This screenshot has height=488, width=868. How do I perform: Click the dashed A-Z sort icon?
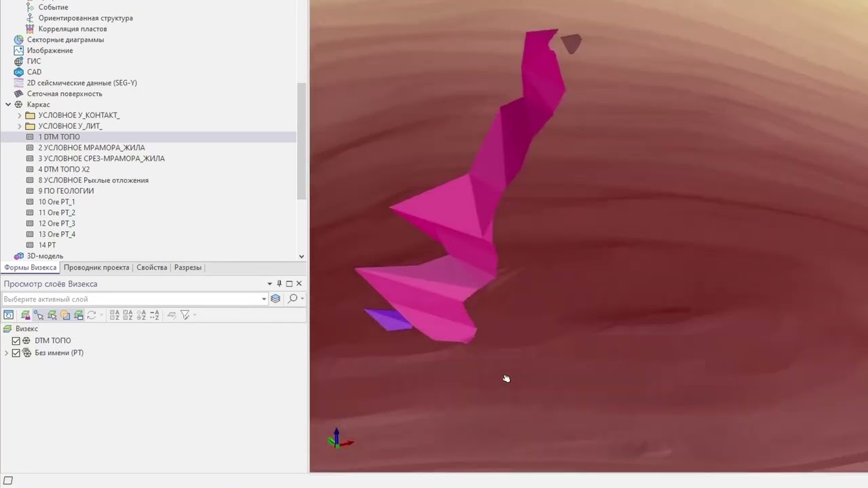pyautogui.click(x=155, y=315)
